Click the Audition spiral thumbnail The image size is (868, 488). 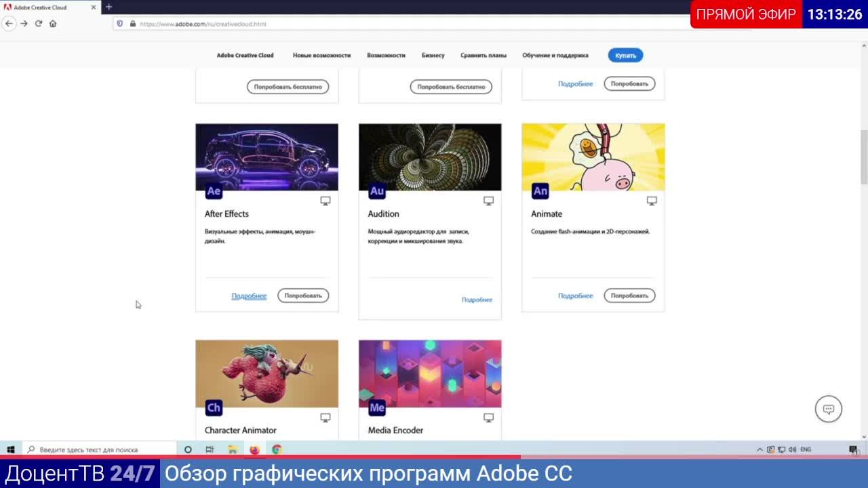tap(430, 157)
